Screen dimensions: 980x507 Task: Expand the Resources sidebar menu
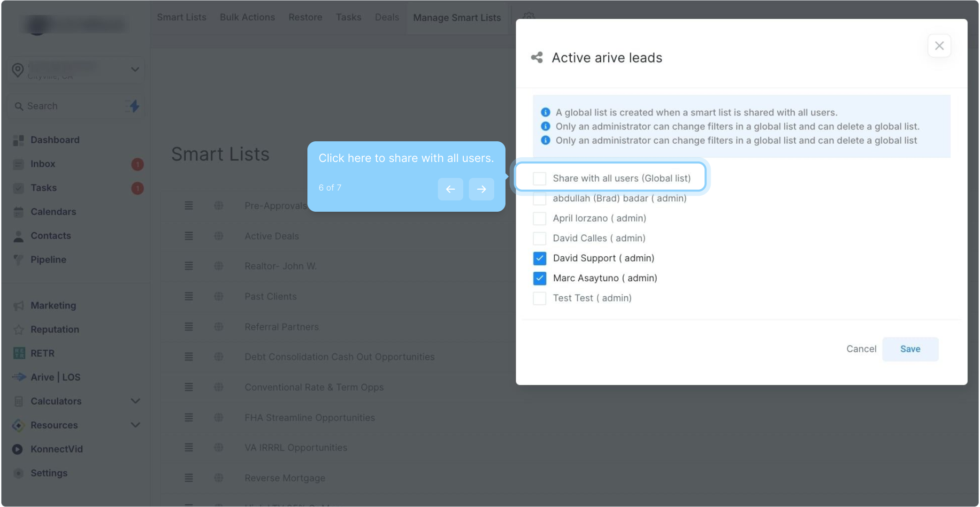[x=135, y=425]
